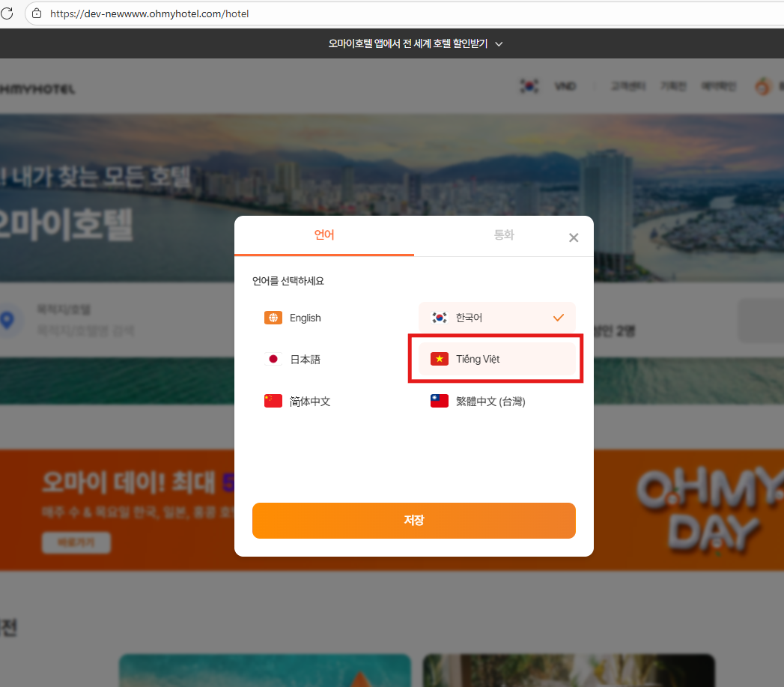The image size is (784, 687).
Task: Click the Vietnamese flag icon
Action: tap(440, 359)
